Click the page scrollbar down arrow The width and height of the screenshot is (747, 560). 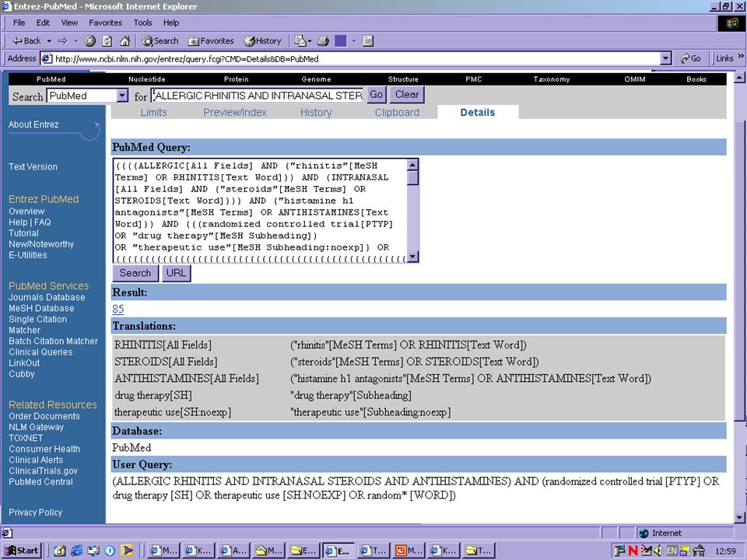tap(739, 517)
